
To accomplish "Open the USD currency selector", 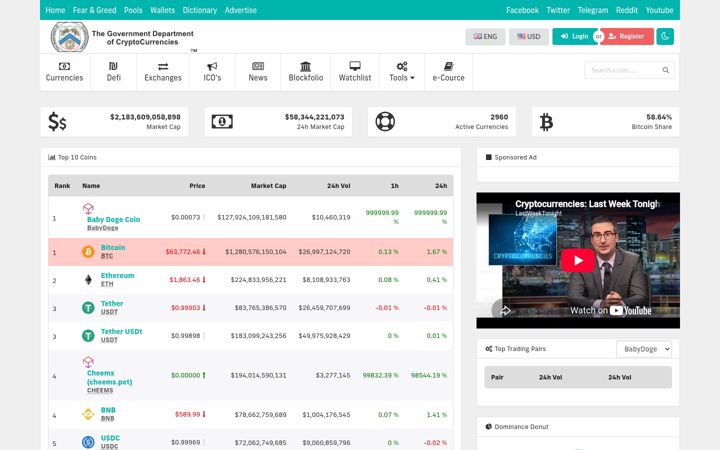I will coord(529,37).
